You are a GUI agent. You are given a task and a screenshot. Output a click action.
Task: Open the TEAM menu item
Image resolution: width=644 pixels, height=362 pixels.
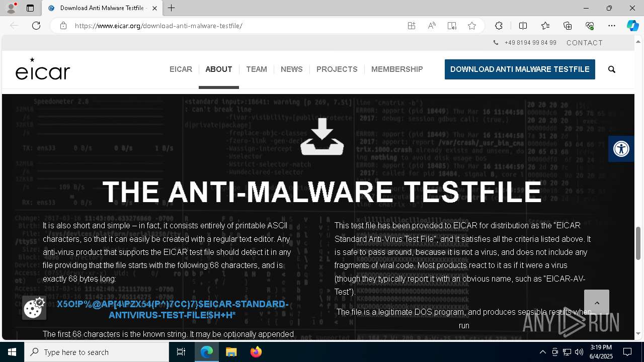coord(257,69)
